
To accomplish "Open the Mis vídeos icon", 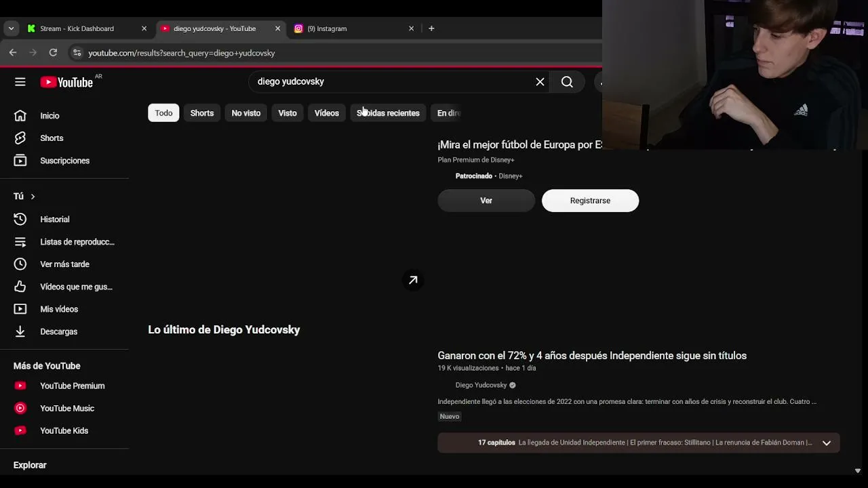I will tap(20, 309).
